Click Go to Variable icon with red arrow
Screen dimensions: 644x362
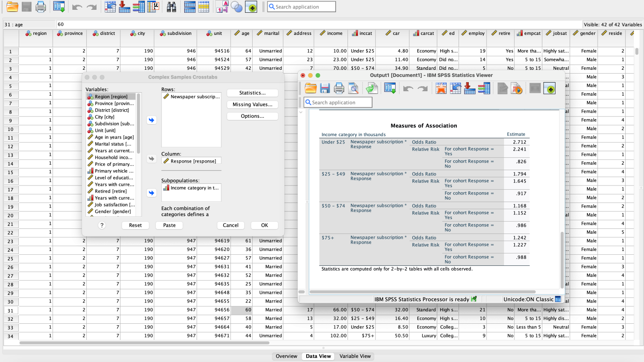coord(124,7)
